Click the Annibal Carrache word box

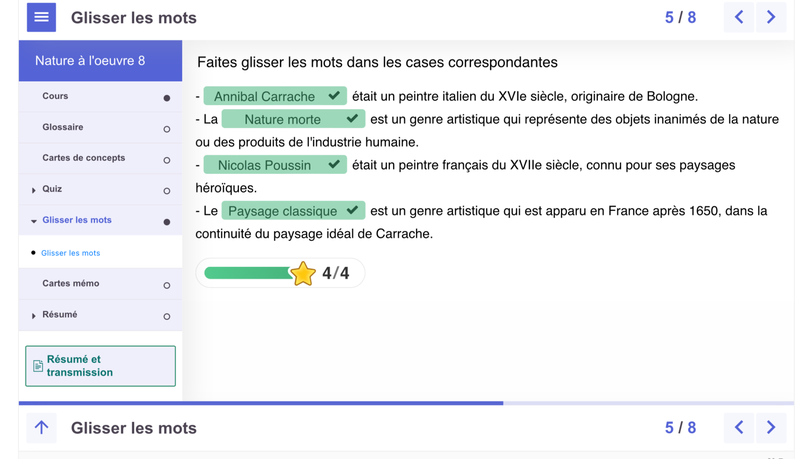point(275,96)
